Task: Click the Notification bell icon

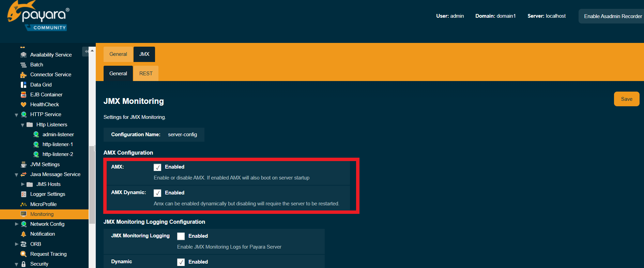Action: pos(24,234)
